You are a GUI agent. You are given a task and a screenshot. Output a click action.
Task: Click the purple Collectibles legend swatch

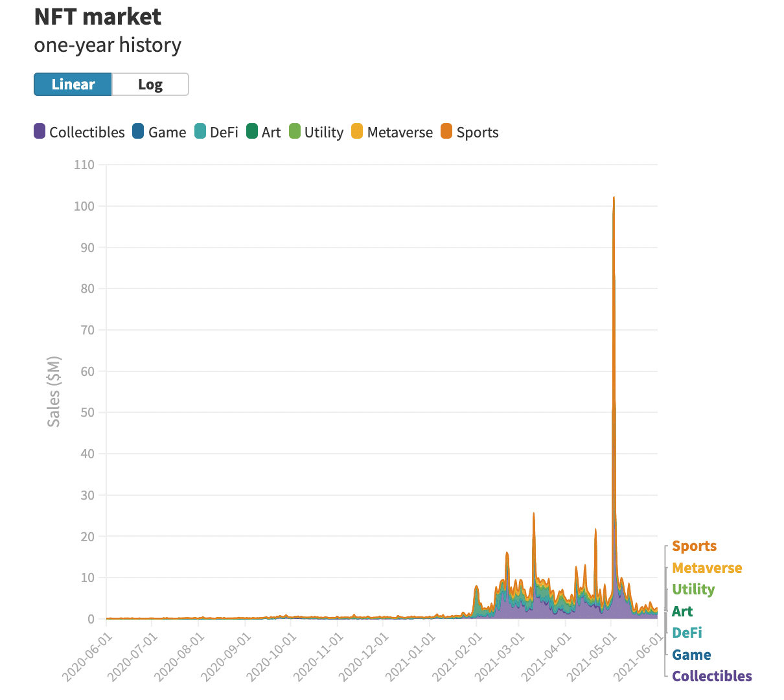point(40,132)
